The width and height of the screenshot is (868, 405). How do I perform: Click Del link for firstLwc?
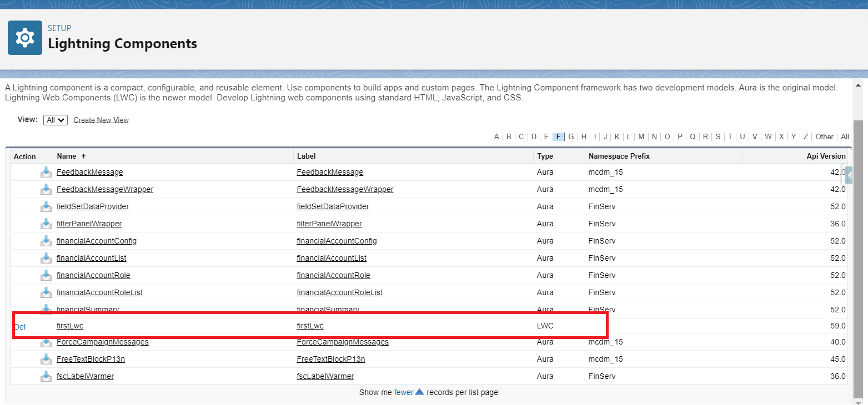[20, 327]
